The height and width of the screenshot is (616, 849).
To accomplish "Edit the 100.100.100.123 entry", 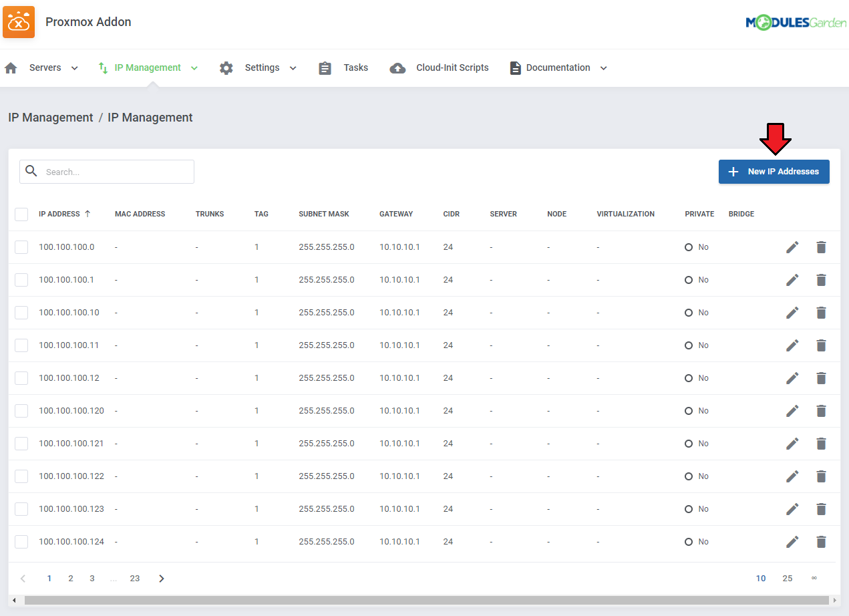I will [792, 509].
